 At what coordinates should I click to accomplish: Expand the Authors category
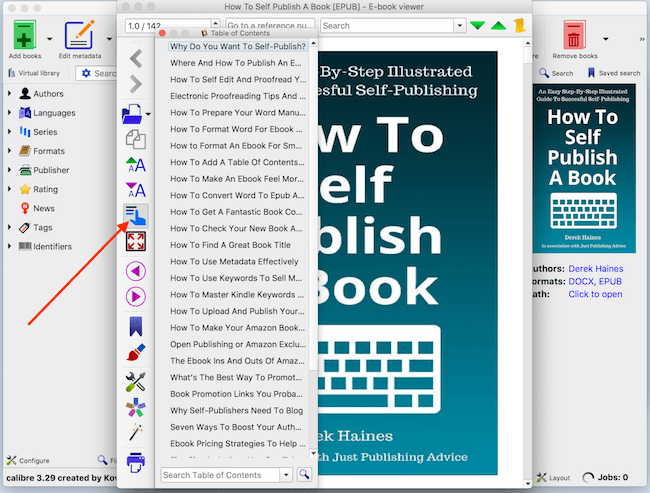pyautogui.click(x=9, y=94)
